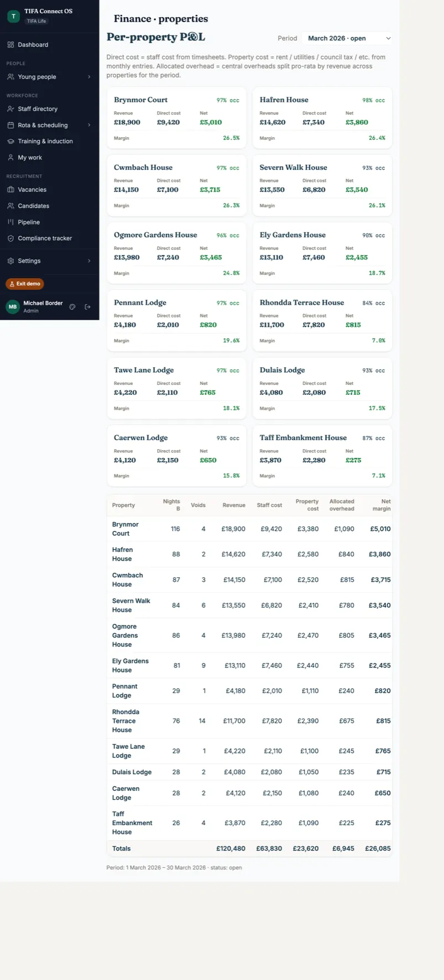Viewport: 444px width, 980px height.
Task: Click the TIFA Connect OS logo badge
Action: pyautogui.click(x=13, y=16)
